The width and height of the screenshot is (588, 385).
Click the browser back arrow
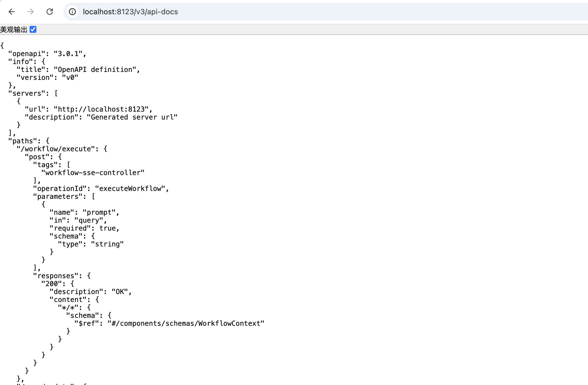click(x=12, y=12)
